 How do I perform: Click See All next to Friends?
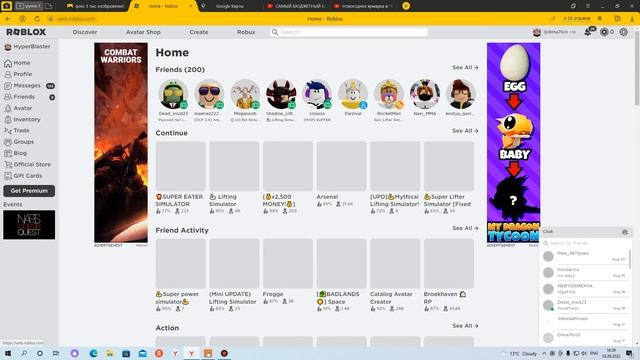pos(465,67)
